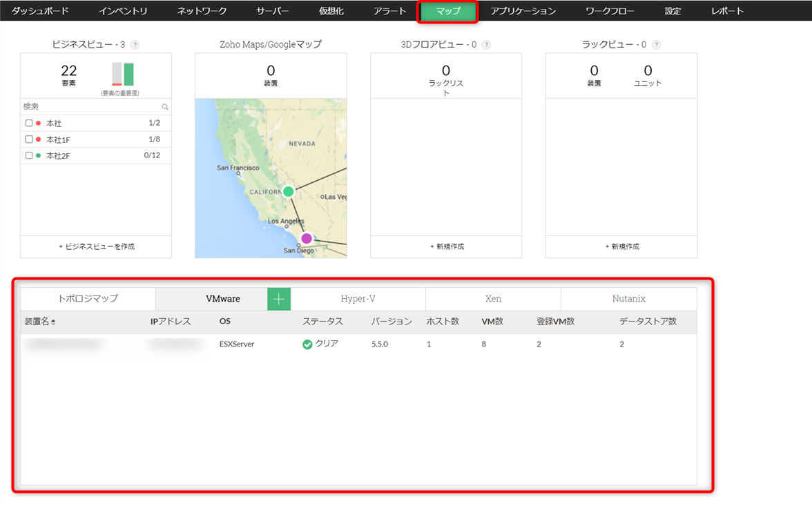Tick the 本社1F checkbox
Viewport: 812px width, 508px height.
pyautogui.click(x=29, y=139)
